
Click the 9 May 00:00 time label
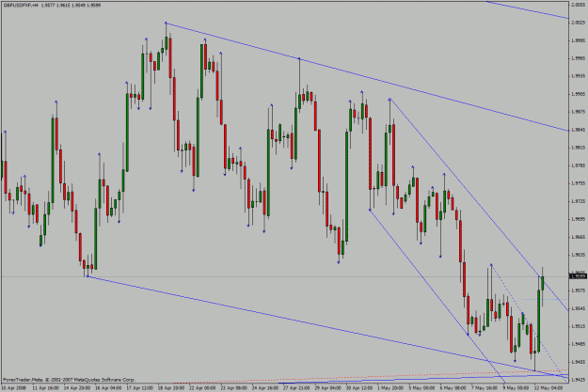point(516,388)
